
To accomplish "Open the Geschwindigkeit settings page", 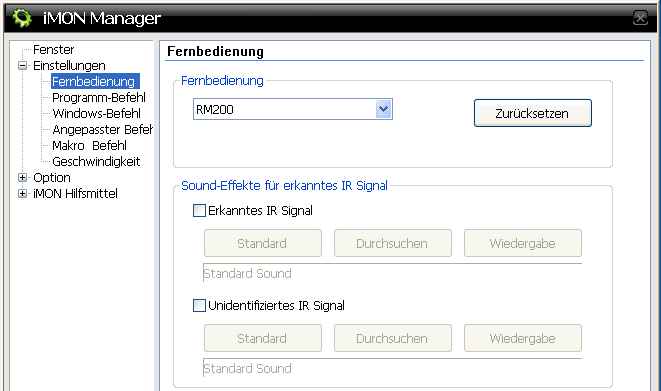I will (96, 162).
